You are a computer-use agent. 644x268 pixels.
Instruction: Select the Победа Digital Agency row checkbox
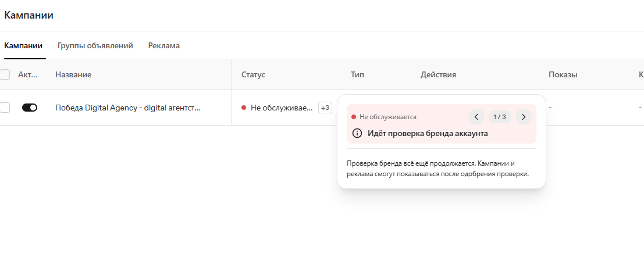point(5,108)
